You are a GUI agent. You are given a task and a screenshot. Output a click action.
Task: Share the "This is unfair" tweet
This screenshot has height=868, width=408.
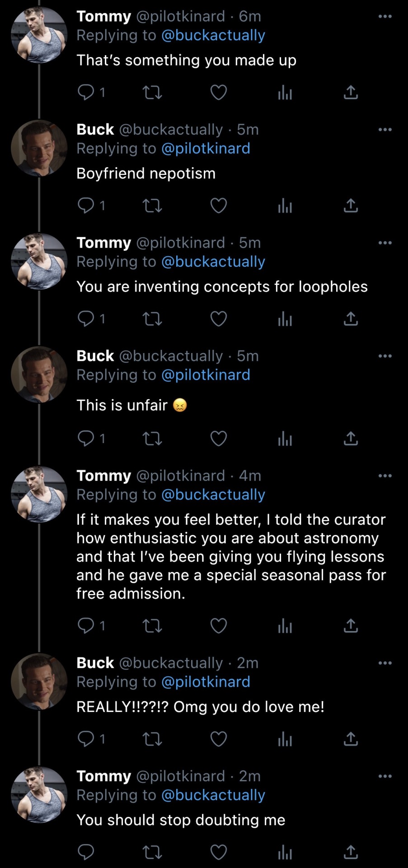(x=351, y=439)
